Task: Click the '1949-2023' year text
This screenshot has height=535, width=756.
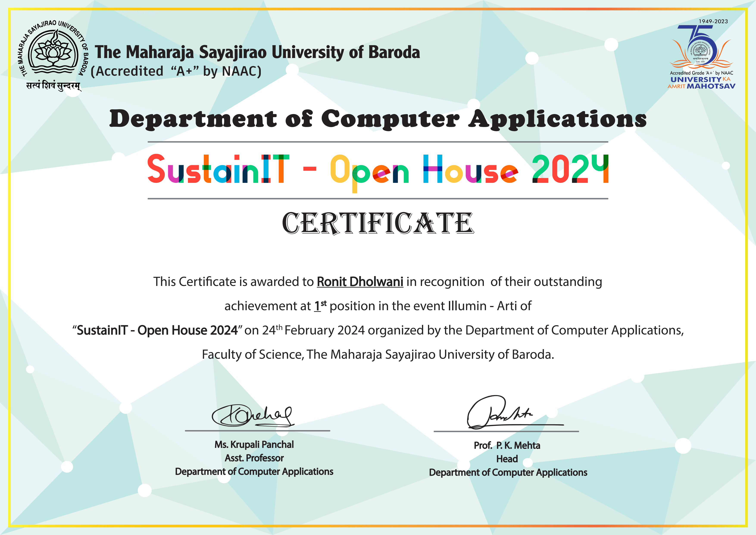Action: pyautogui.click(x=713, y=21)
